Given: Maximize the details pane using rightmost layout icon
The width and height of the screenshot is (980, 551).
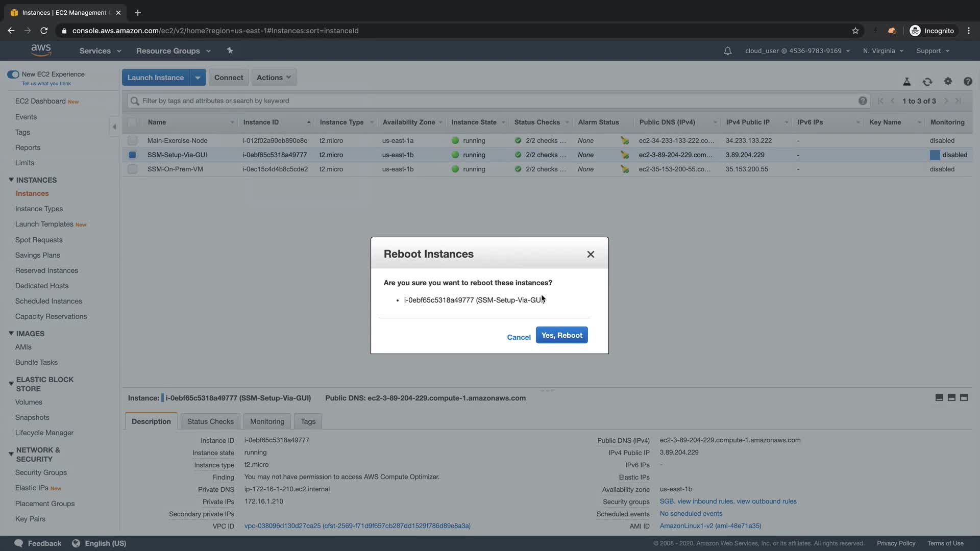Looking at the screenshot, I should (x=964, y=397).
